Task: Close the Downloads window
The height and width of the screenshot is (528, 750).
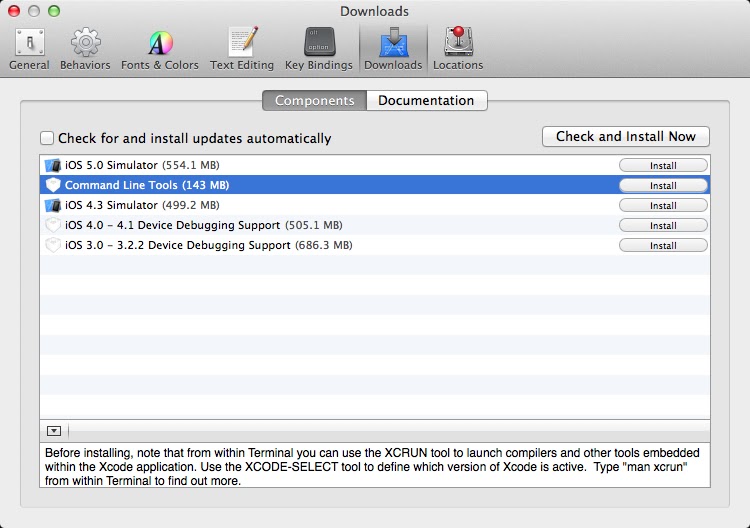Action: click(x=14, y=11)
